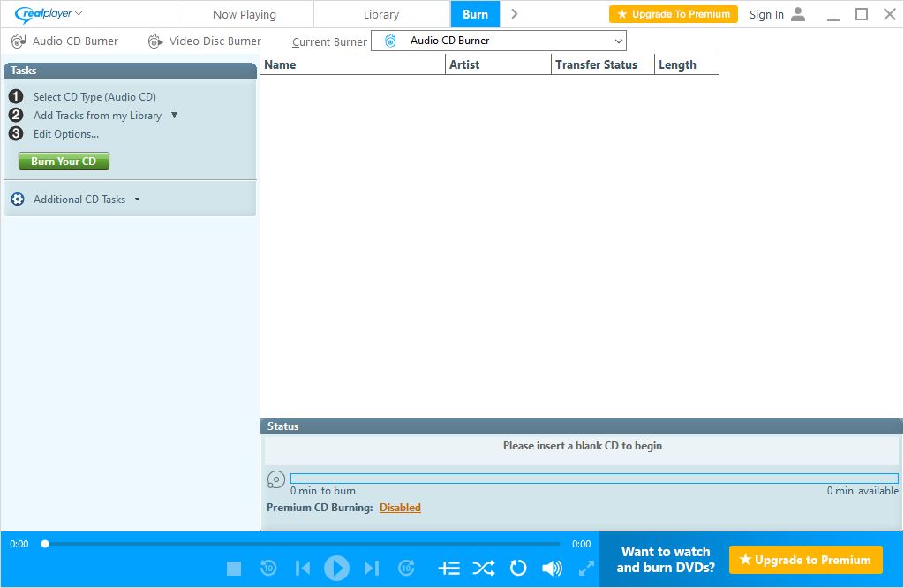904x588 pixels.
Task: Click the Disabled Premium CD Burning link
Action: click(400, 508)
